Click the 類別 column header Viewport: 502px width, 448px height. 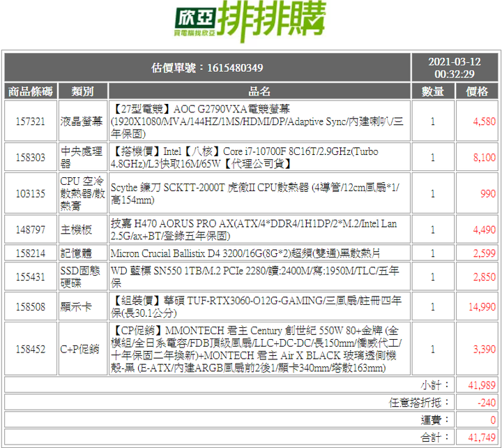tap(82, 91)
